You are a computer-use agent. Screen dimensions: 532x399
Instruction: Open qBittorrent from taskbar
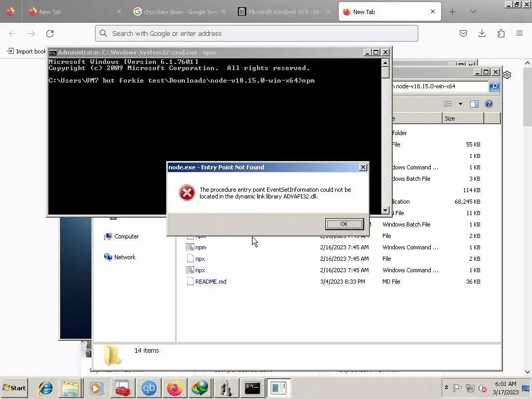[149, 388]
